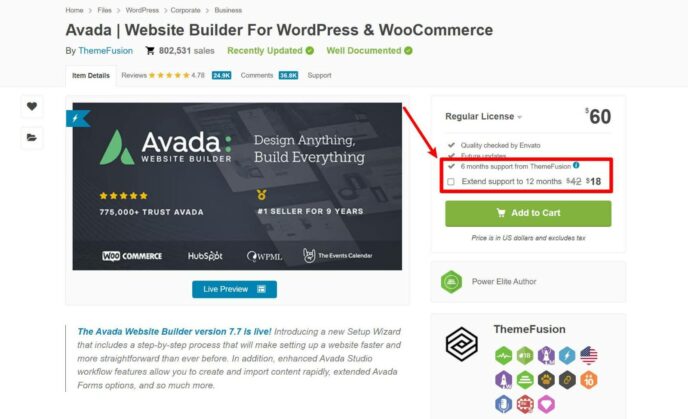Image resolution: width=688 pixels, height=419 pixels.
Task: Click the pink heart badge
Action: click(x=546, y=404)
